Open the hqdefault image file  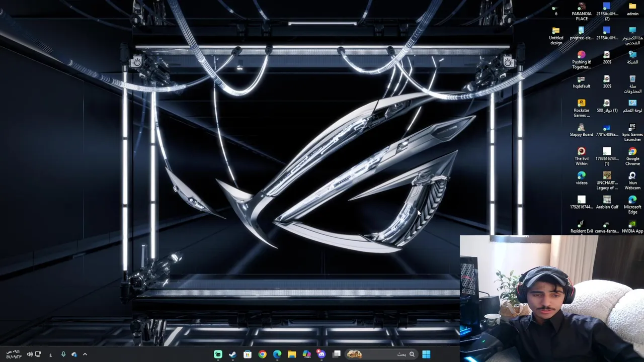582,81
